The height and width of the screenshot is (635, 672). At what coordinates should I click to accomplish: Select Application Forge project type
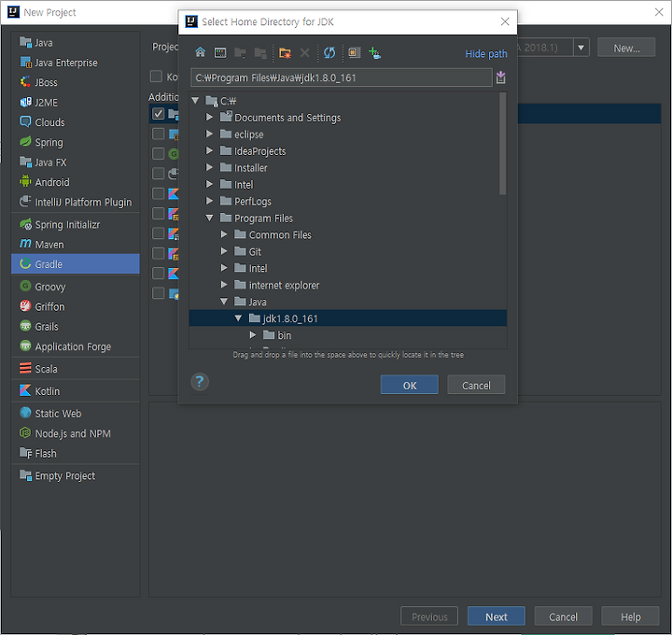(x=76, y=346)
